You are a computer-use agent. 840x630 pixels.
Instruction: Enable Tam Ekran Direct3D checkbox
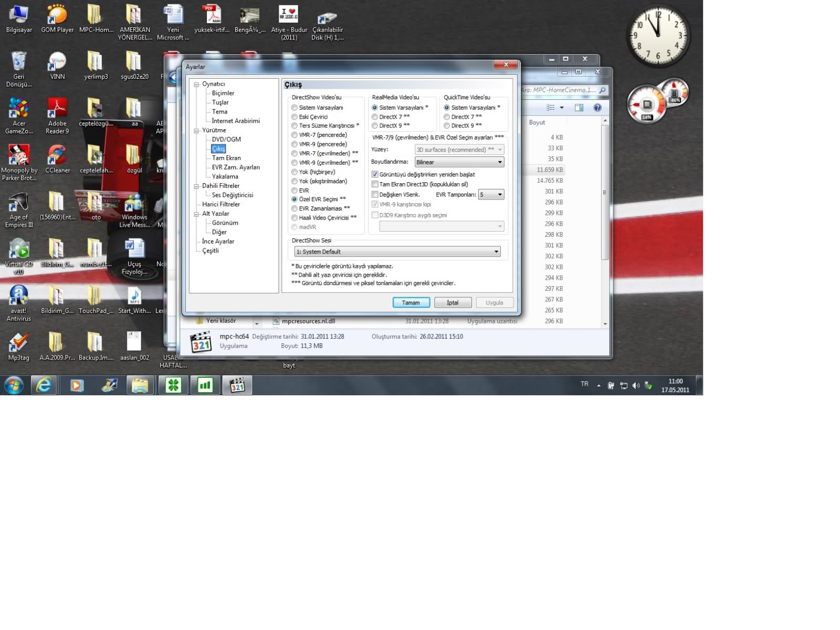tap(375, 184)
